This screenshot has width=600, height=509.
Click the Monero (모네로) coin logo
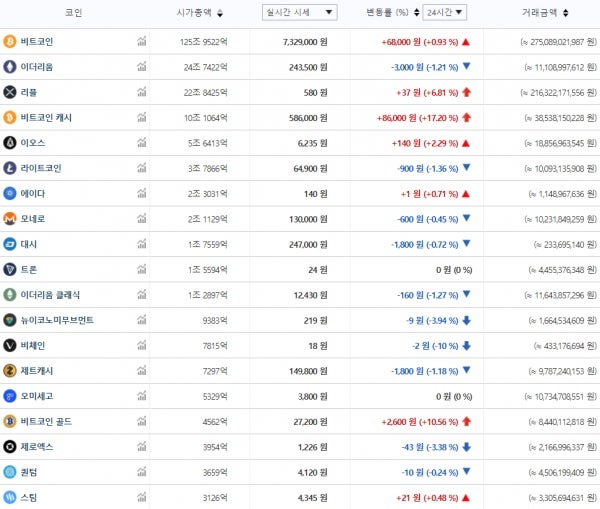click(10, 219)
